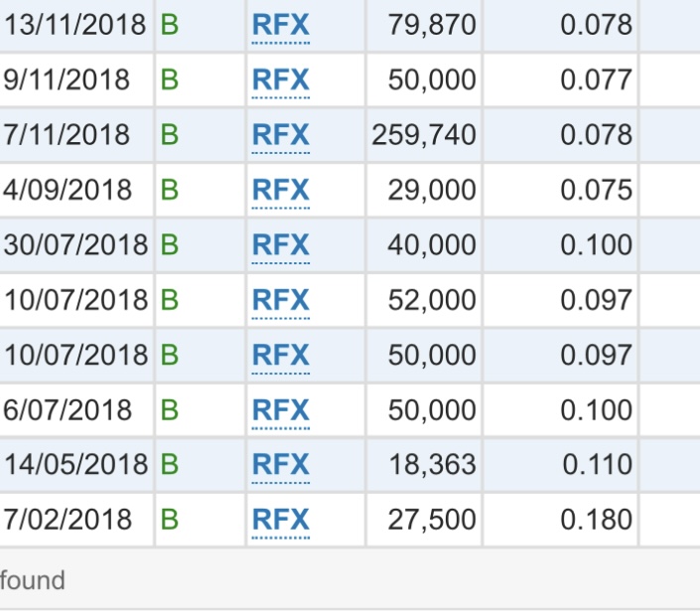
Task: Open RFX link in 52,000 volume row
Action: click(281, 300)
